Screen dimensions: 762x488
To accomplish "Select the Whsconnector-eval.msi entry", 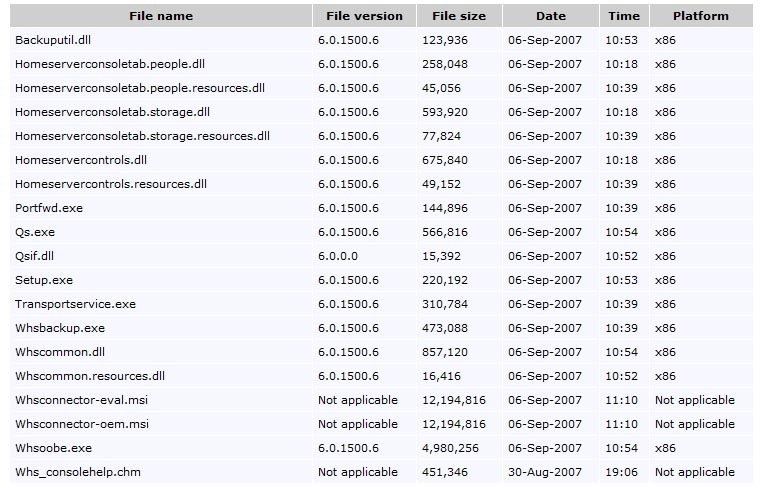I will (81, 400).
